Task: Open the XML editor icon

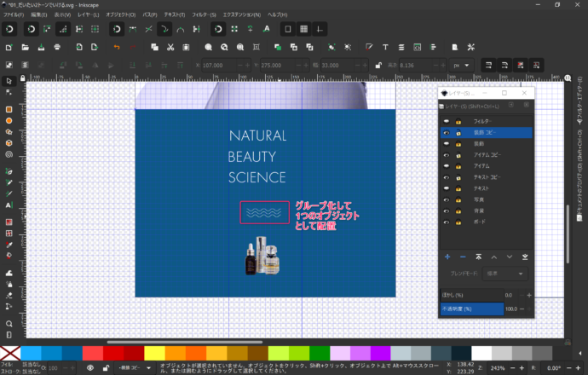Action: point(417,47)
